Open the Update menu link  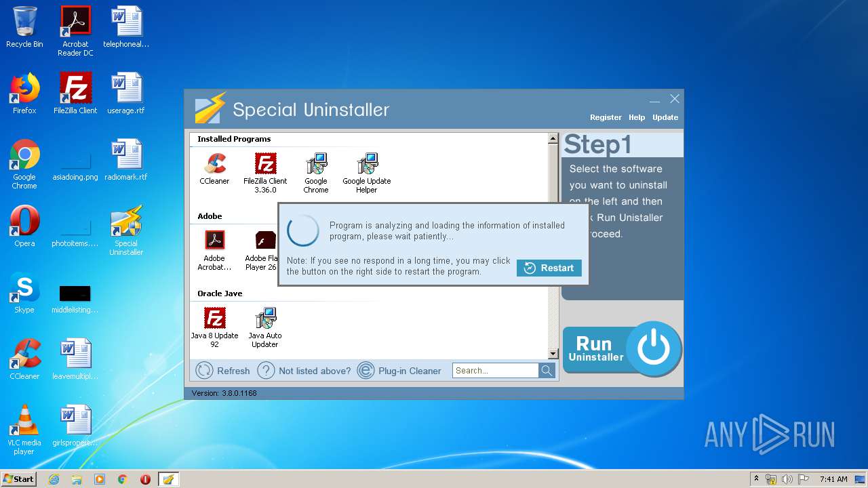pyautogui.click(x=665, y=117)
